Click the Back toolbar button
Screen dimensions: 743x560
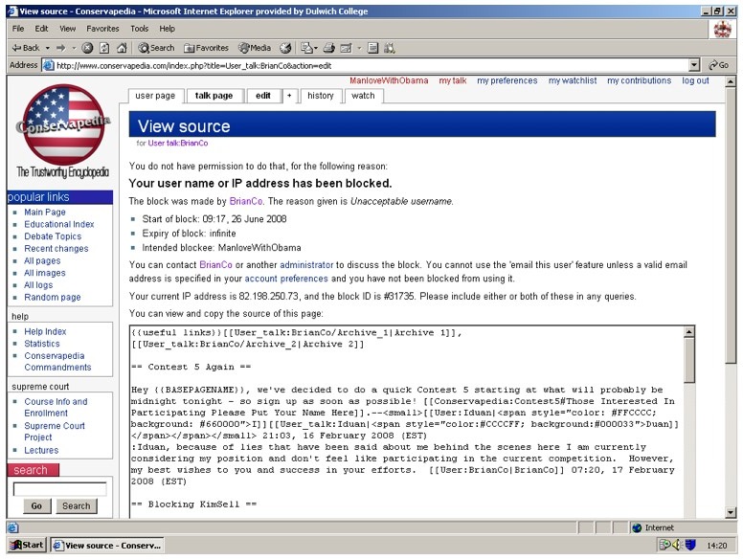point(26,48)
